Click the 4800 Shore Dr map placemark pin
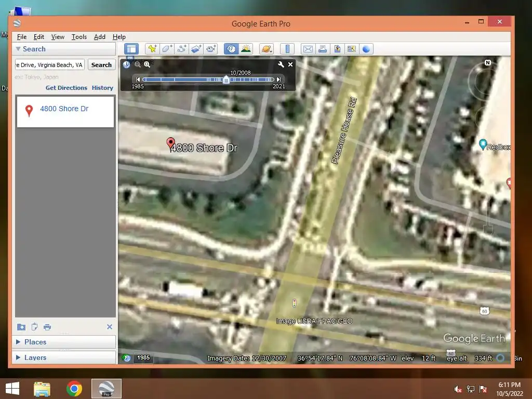Image resolution: width=532 pixels, height=399 pixels. click(170, 143)
